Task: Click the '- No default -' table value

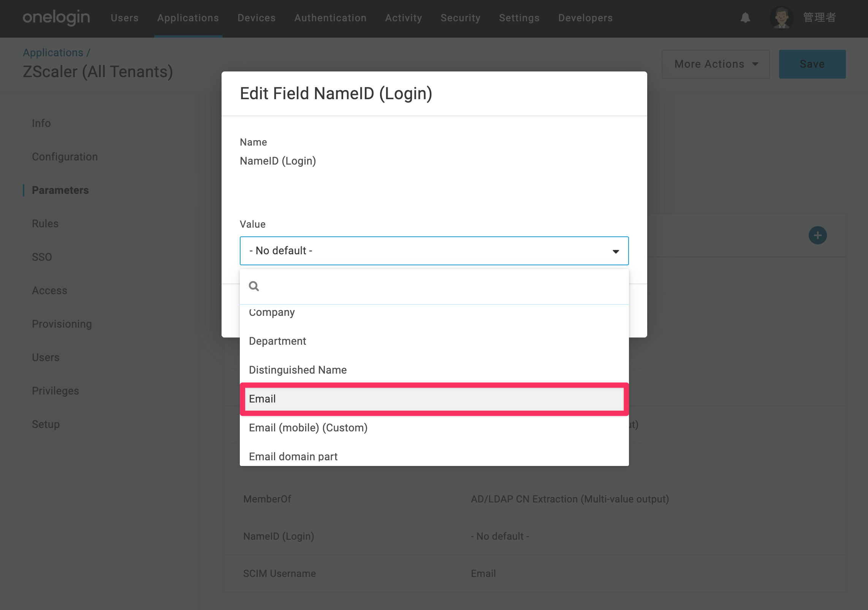Action: [500, 536]
